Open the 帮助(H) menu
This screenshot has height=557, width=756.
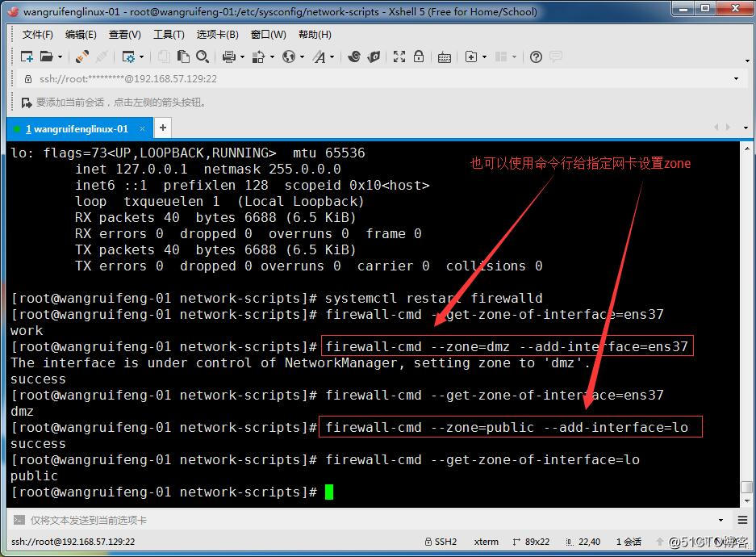point(315,34)
